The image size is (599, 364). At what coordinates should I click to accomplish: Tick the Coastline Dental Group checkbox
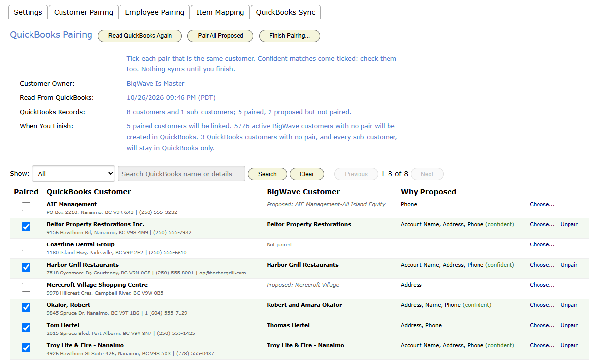click(26, 247)
